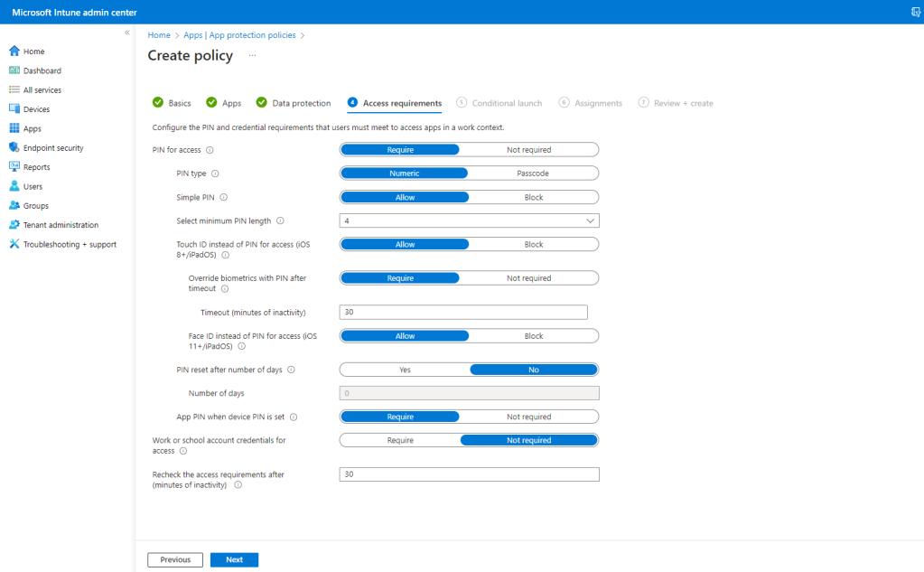This screenshot has height=572, width=924.
Task: Click the Devices icon in sidebar
Action: [14, 109]
